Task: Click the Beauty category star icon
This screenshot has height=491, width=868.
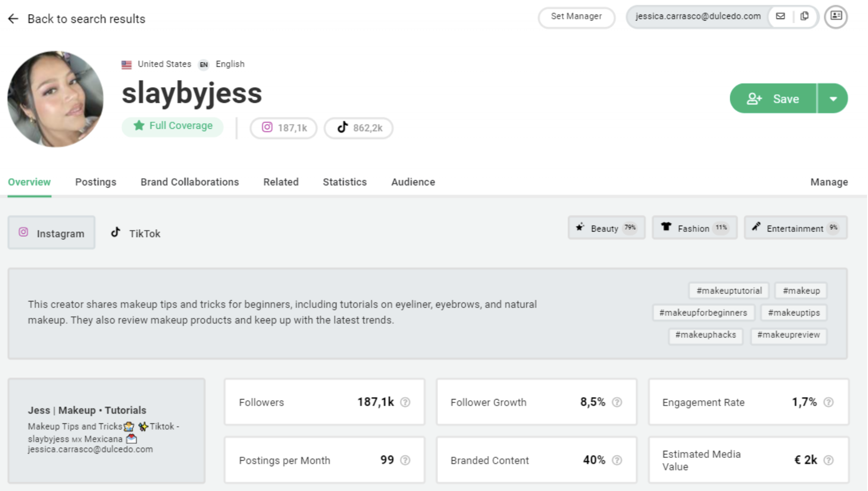Action: click(x=580, y=228)
